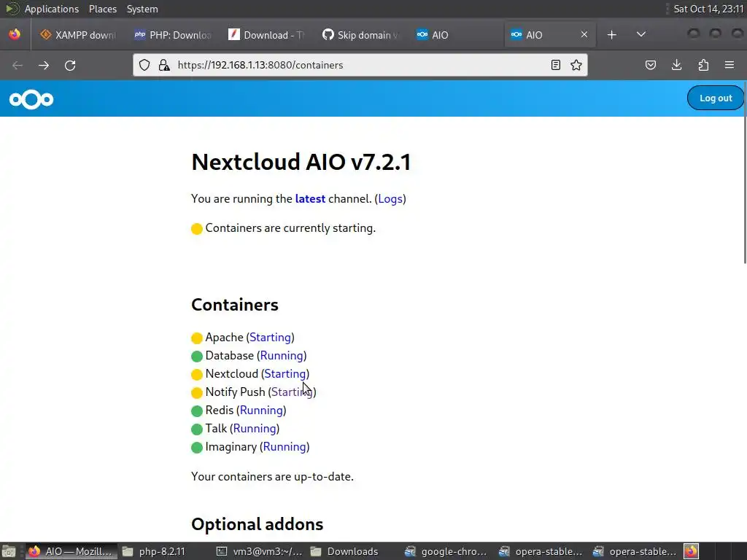This screenshot has width=747, height=560.
Task: Open the System menu
Action: (x=142, y=9)
